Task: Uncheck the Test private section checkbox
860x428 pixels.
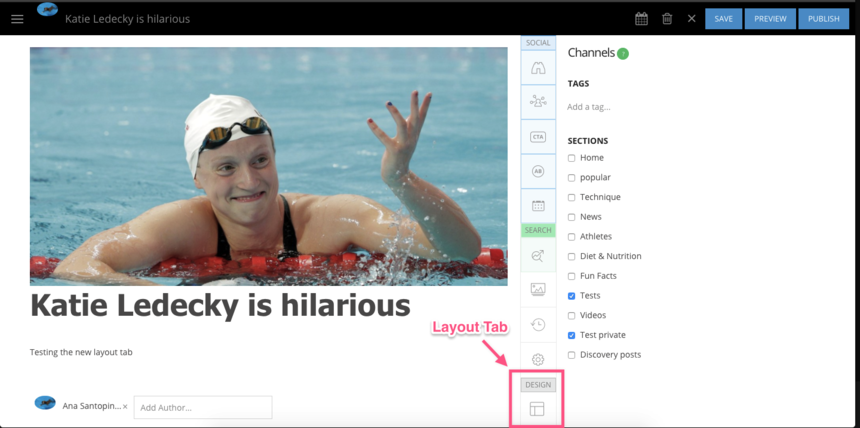Action: [572, 335]
